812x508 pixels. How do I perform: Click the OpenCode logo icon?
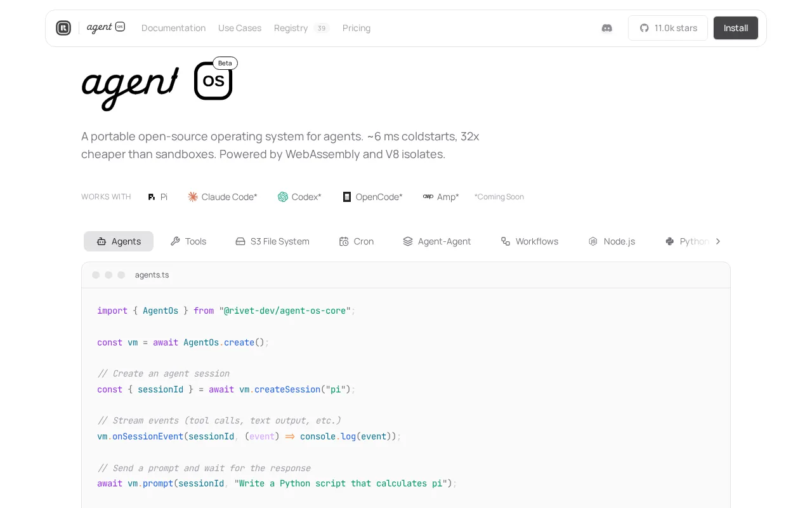coord(347,197)
